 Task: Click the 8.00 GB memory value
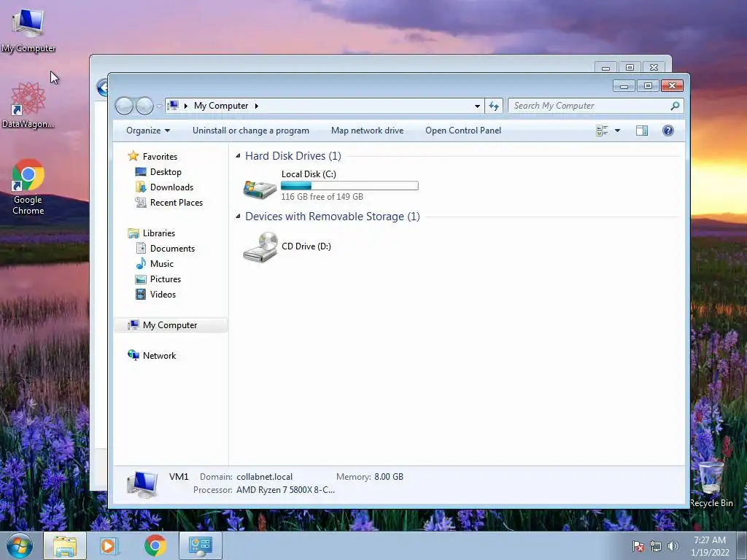click(389, 477)
